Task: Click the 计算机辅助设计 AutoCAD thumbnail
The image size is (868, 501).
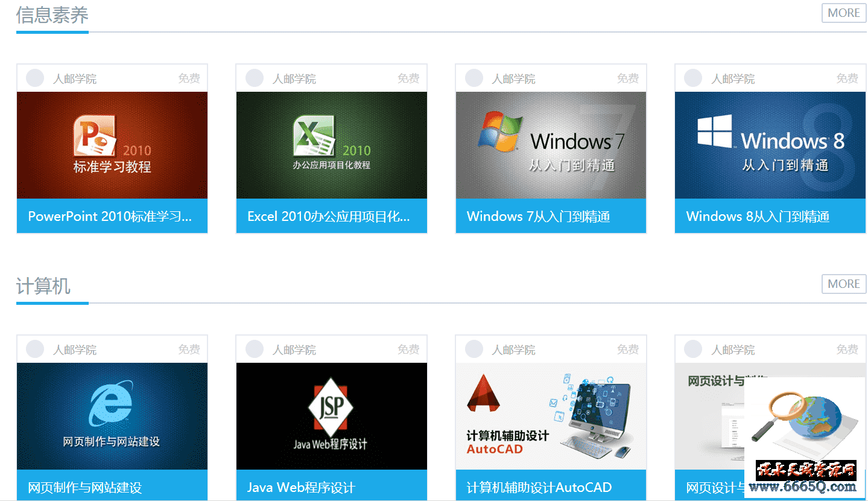Action: coord(551,416)
